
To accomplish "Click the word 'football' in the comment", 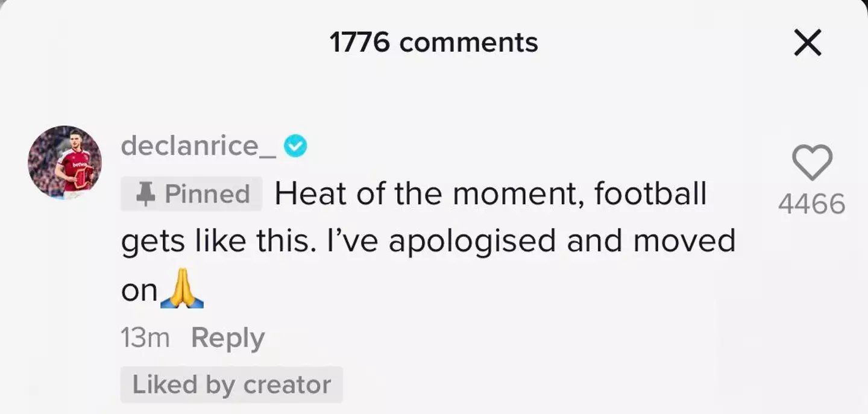I will (x=650, y=194).
